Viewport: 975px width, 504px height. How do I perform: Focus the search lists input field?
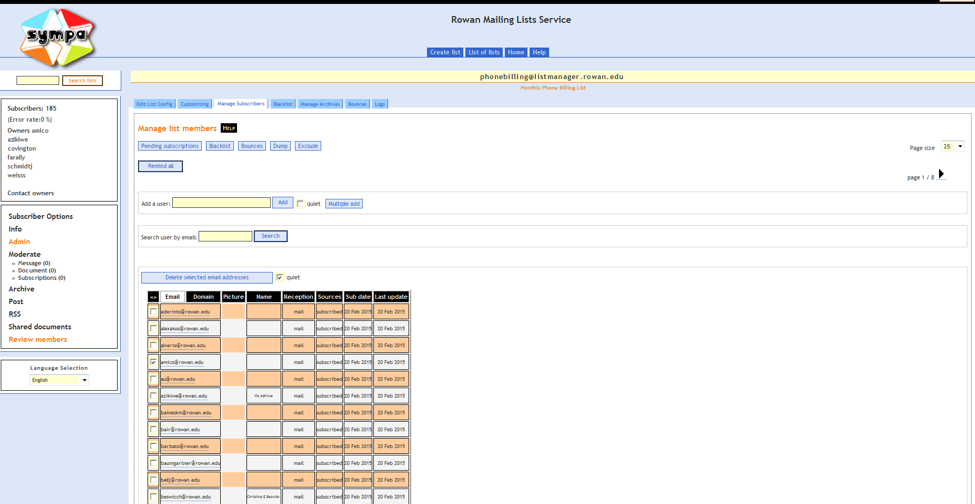tap(37, 81)
